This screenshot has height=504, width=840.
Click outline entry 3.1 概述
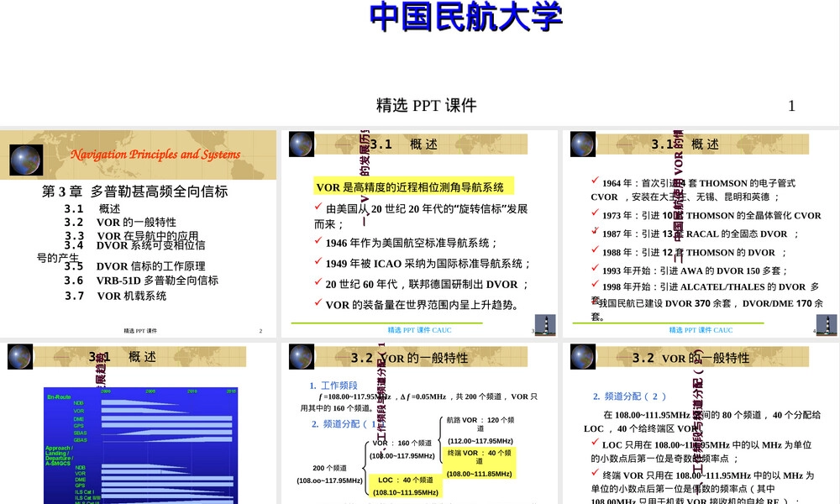tap(92, 208)
